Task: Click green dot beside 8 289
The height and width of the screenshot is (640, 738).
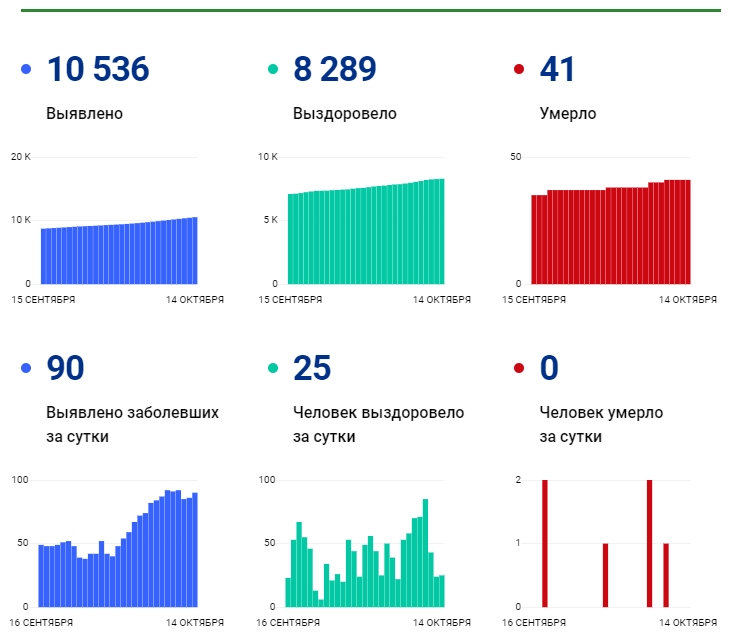Action: pos(273,69)
